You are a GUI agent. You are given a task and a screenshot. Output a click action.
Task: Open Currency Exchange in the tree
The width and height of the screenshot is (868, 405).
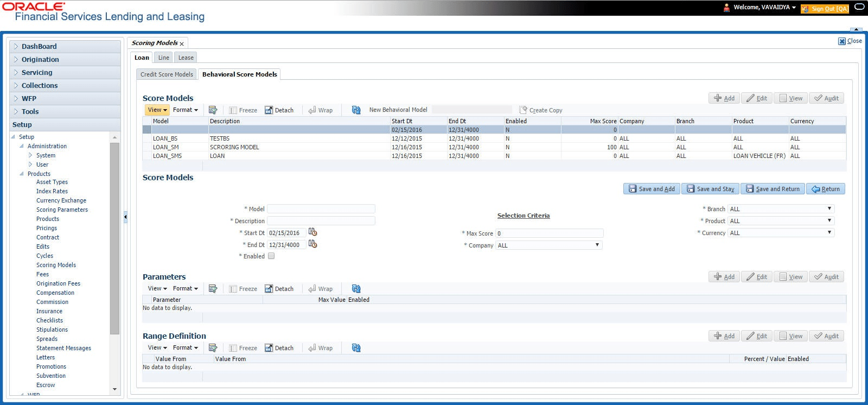61,200
